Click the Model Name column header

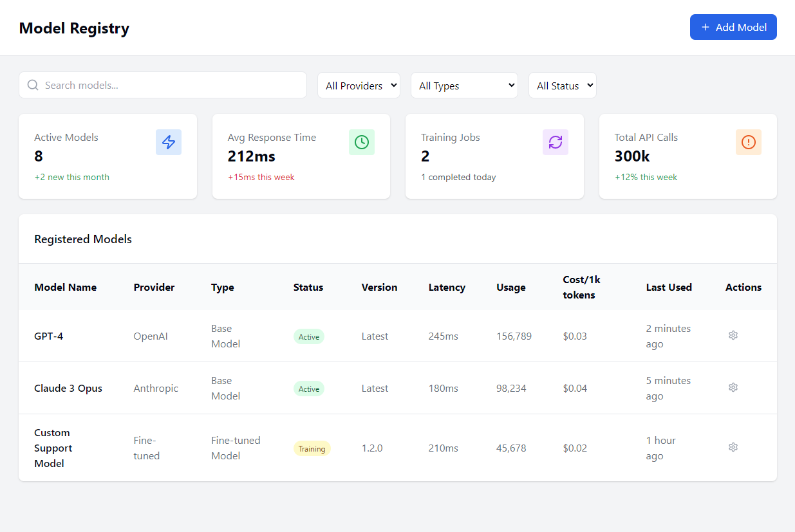66,288
